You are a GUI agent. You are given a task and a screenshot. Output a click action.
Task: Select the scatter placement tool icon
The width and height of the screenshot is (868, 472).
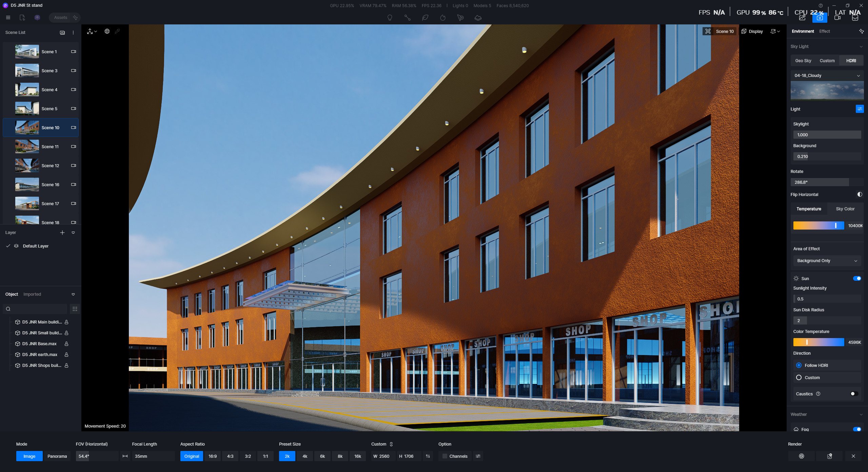(x=460, y=18)
